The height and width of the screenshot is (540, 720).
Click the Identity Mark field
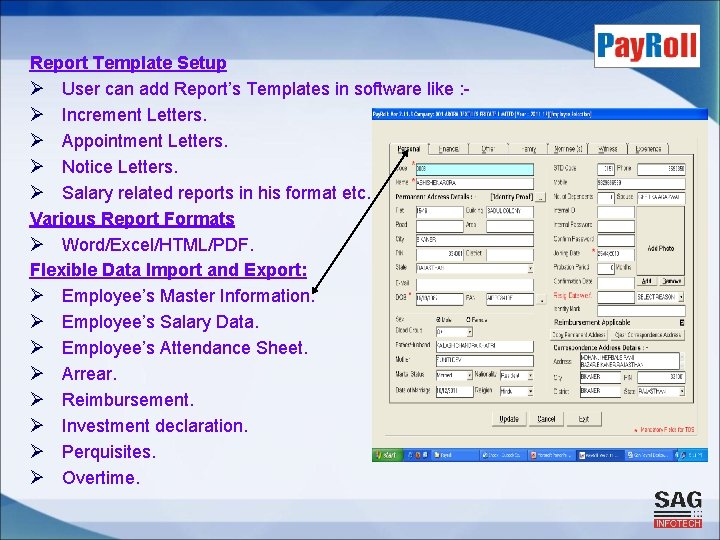coord(641,311)
